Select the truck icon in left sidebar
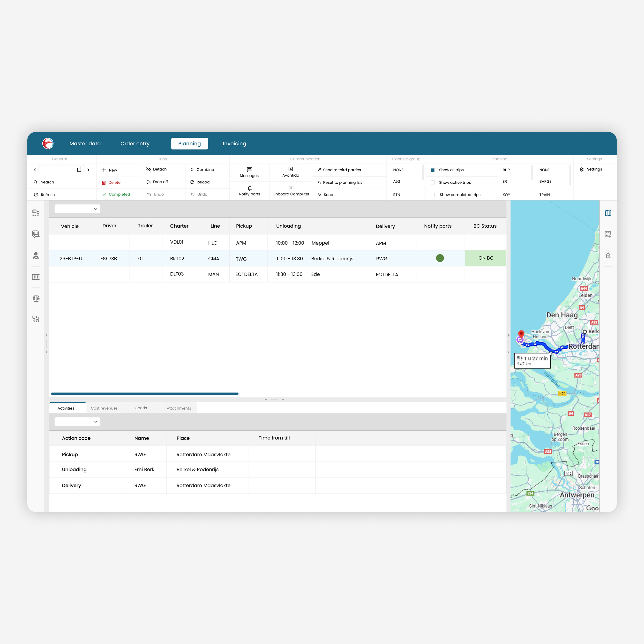The width and height of the screenshot is (644, 644). pos(36,213)
